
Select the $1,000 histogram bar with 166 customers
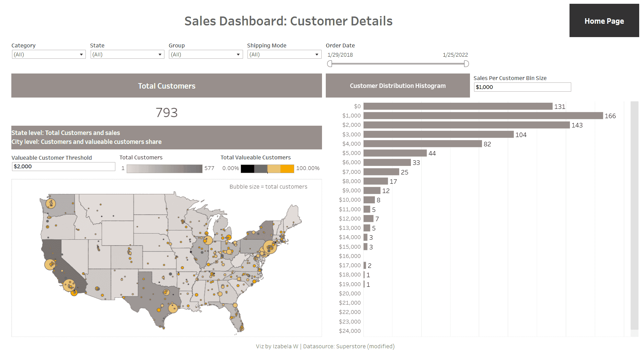point(483,116)
